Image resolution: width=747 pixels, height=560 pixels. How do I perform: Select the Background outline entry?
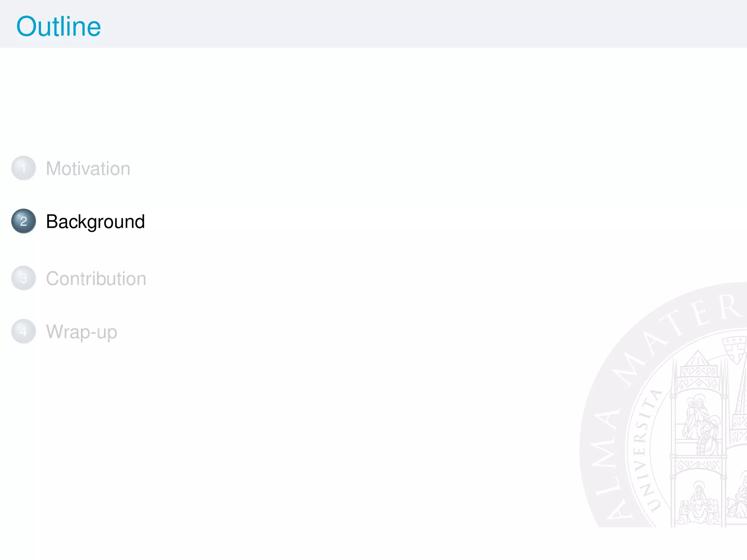[95, 222]
